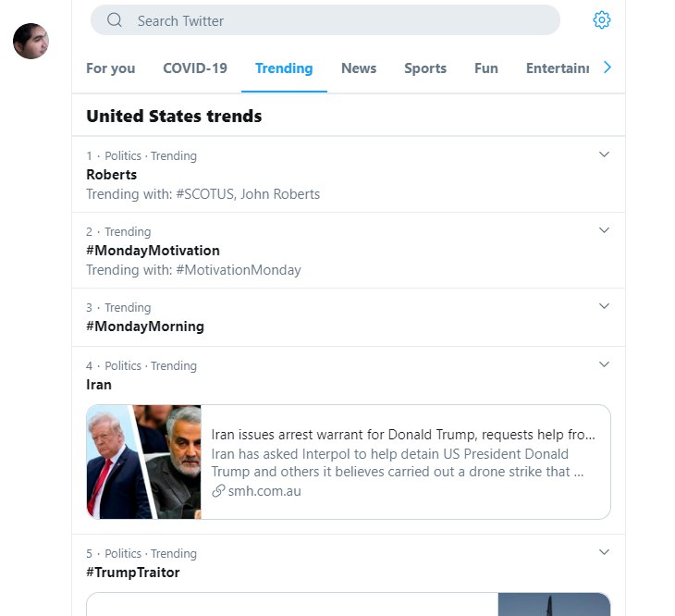Expand options for the Roberts trend
The image size is (675, 616).
604,154
